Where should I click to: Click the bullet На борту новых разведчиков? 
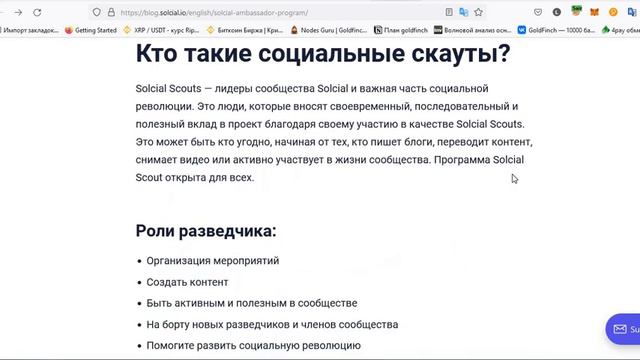pyautogui.click(x=272, y=324)
